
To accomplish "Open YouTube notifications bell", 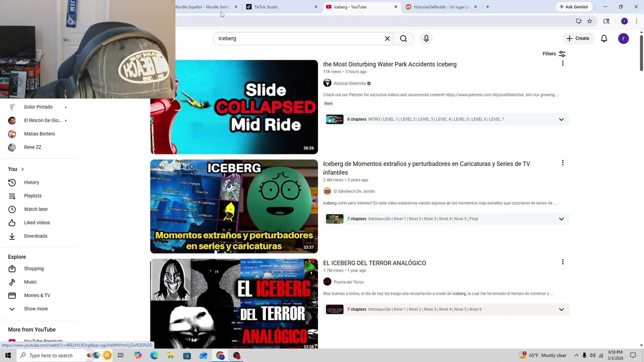I will 604,39.
